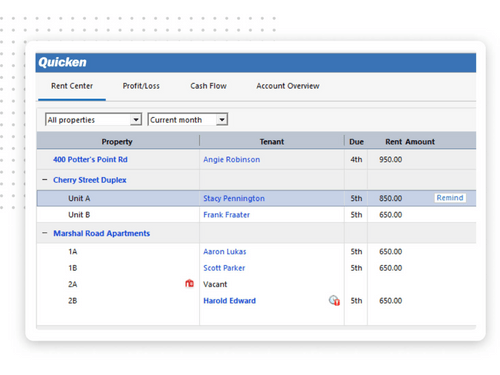Select unit 2A row label
500x375 pixels.
[73, 284]
